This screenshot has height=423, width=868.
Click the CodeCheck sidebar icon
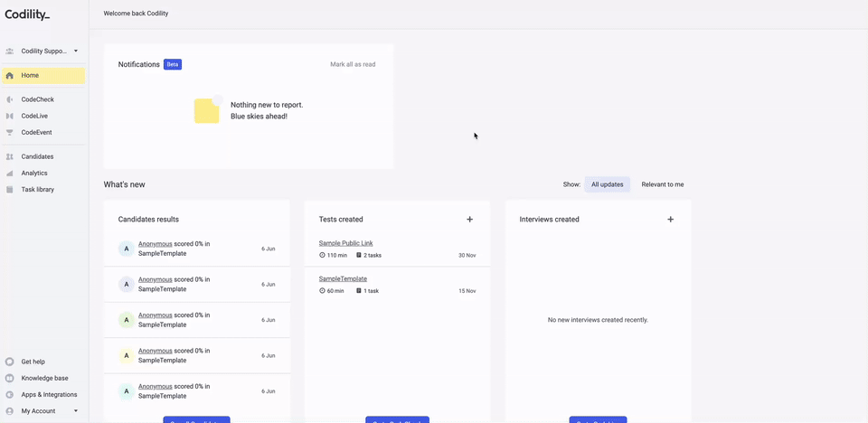pyautogui.click(x=9, y=99)
